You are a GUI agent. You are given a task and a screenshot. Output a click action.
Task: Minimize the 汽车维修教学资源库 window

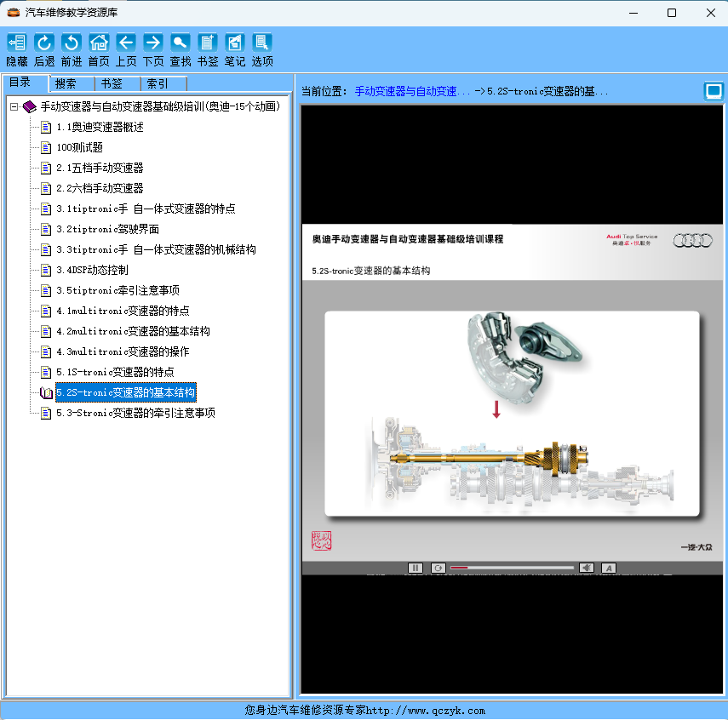tap(633, 13)
